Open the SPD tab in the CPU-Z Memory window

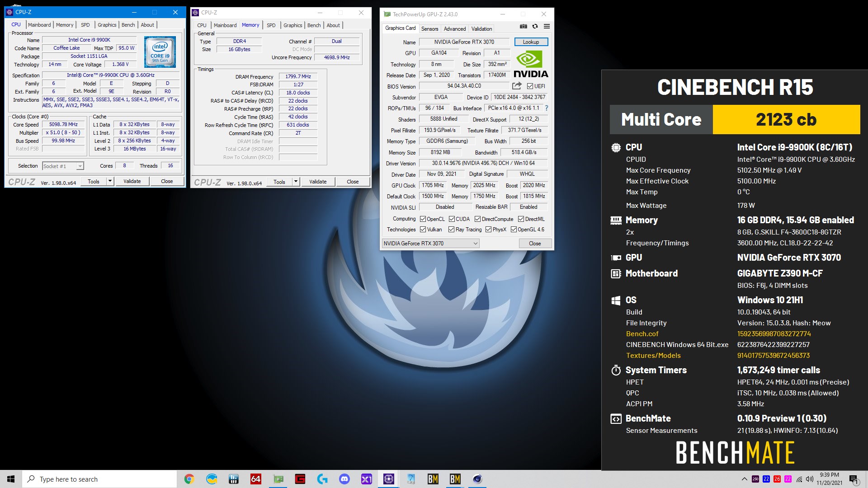click(x=271, y=25)
